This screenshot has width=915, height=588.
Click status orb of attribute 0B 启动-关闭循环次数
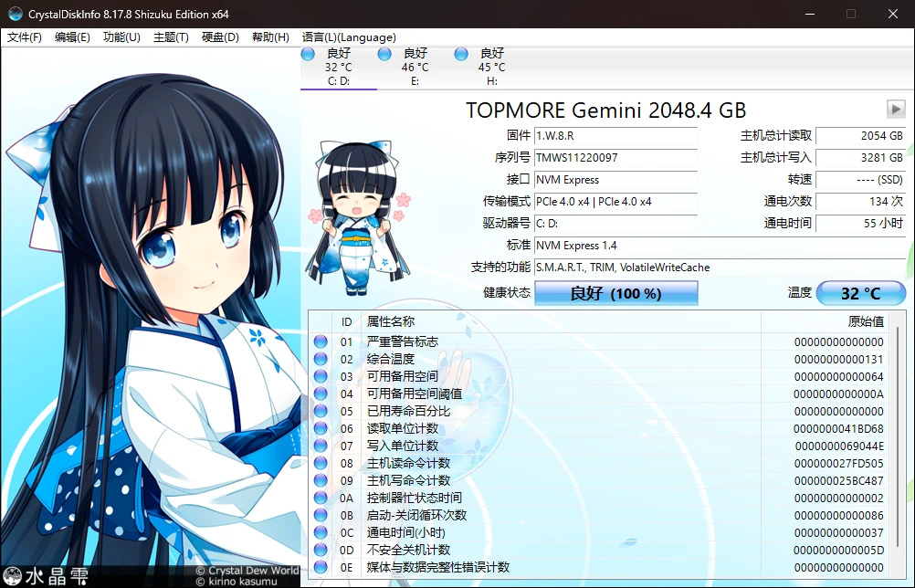pyautogui.click(x=321, y=515)
